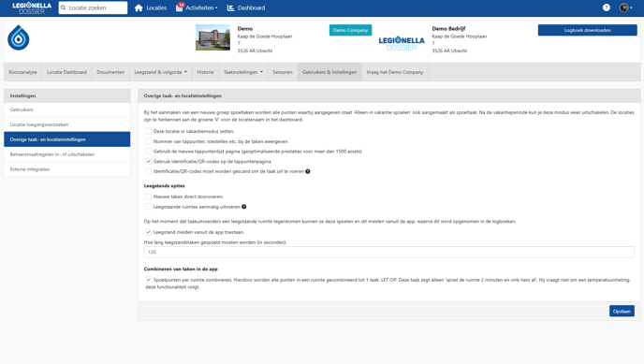Click the Activiteiten calendar icon with badge
The height and width of the screenshot is (364, 644).
tap(180, 7)
